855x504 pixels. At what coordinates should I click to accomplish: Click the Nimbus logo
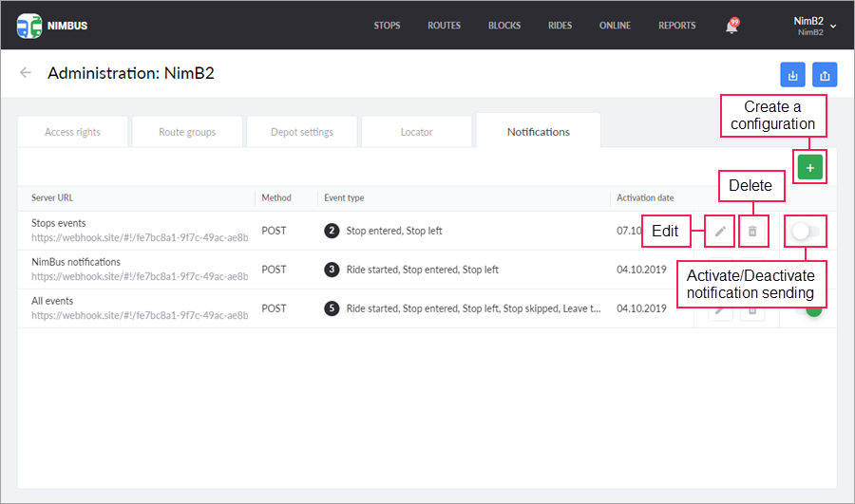pos(51,26)
